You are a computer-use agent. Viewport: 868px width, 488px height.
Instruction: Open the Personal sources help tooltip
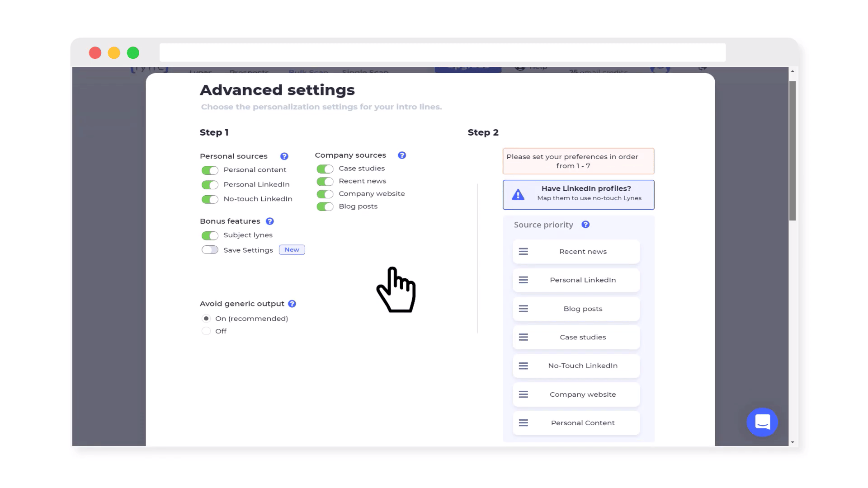[284, 156]
